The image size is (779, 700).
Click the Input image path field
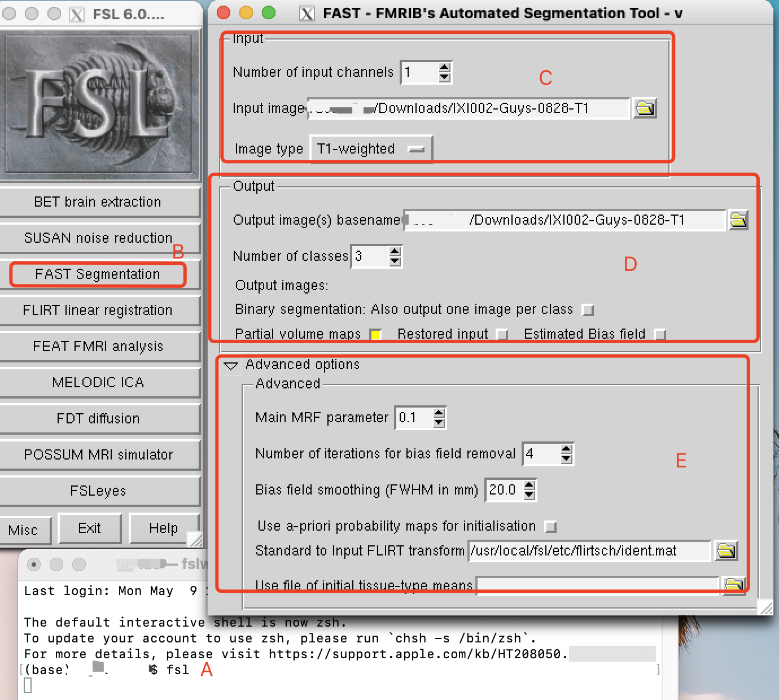(468, 108)
